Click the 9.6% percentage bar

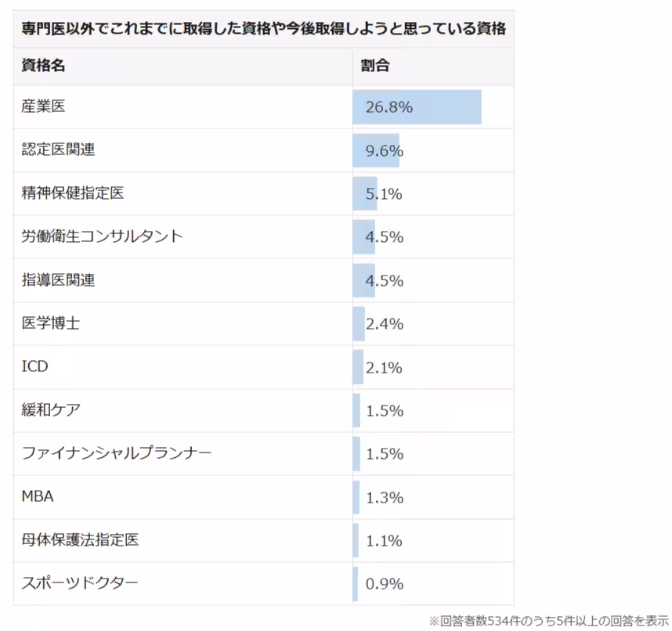pyautogui.click(x=376, y=150)
